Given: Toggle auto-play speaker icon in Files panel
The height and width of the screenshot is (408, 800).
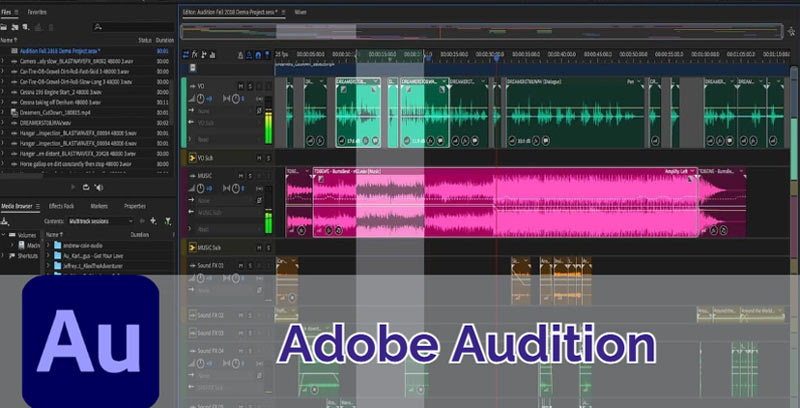Looking at the screenshot, I should (x=99, y=188).
